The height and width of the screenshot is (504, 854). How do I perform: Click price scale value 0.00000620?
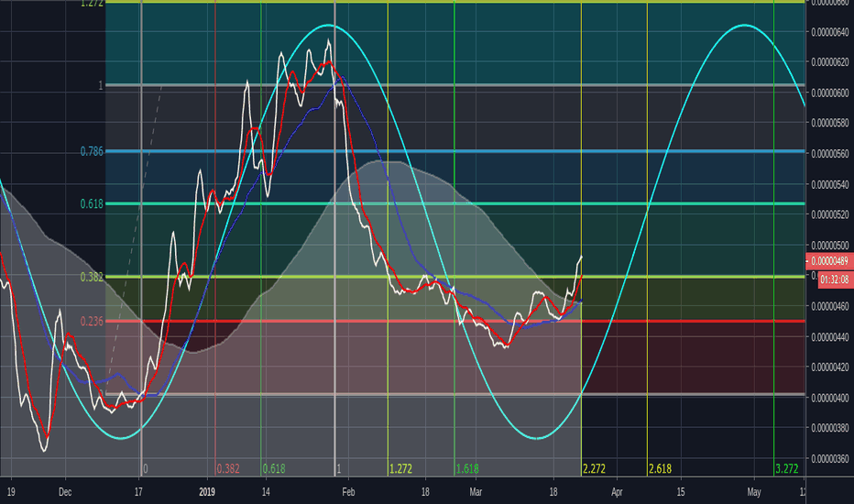[830, 62]
